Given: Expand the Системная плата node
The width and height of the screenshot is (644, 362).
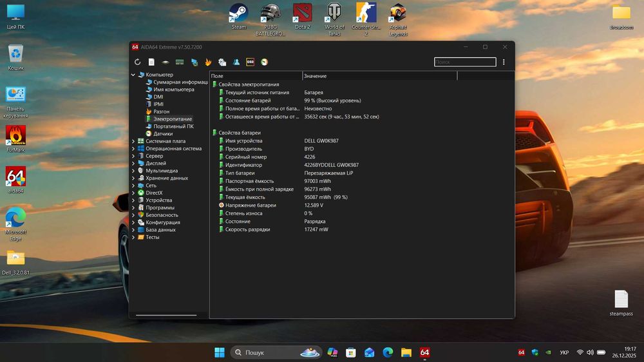Looking at the screenshot, I should click(133, 141).
